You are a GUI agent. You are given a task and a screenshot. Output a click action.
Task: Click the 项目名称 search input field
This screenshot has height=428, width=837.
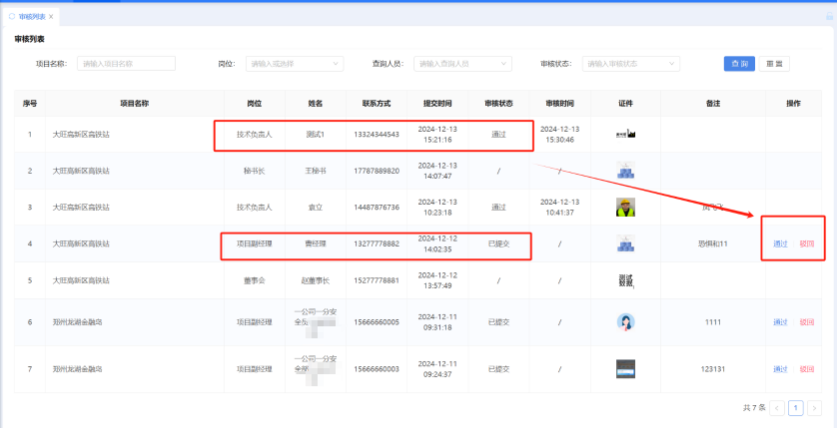click(x=125, y=63)
